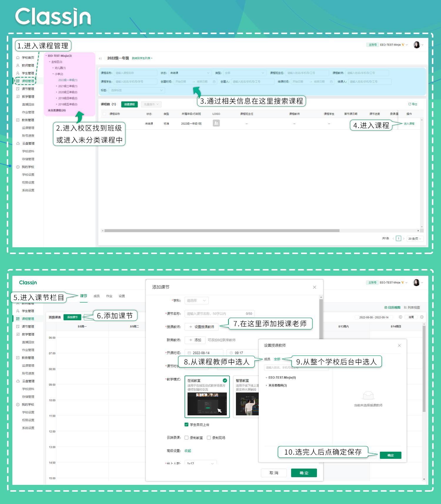The height and width of the screenshot is (504, 441).
Task: Collapse tree panel arrow beside 2022级一年级 title
Action: (x=101, y=58)
